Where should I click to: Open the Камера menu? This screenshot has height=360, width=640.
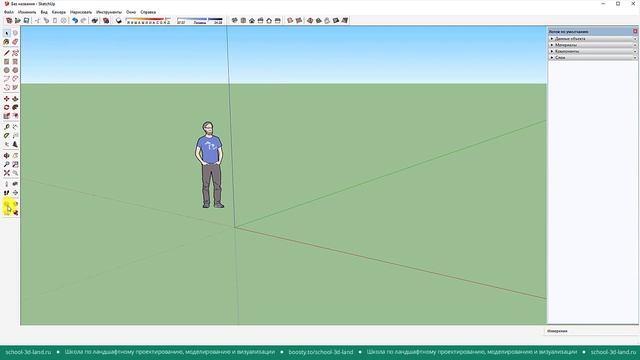pos(59,12)
